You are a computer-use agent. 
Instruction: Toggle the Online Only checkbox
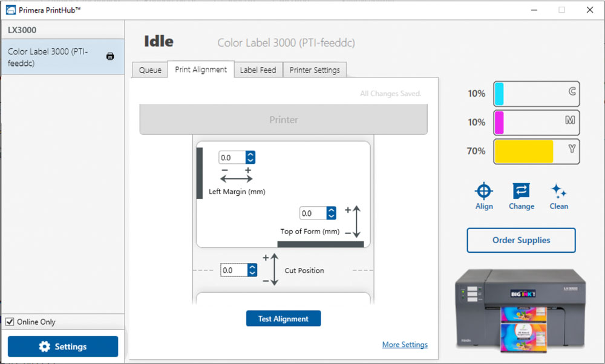click(x=10, y=322)
